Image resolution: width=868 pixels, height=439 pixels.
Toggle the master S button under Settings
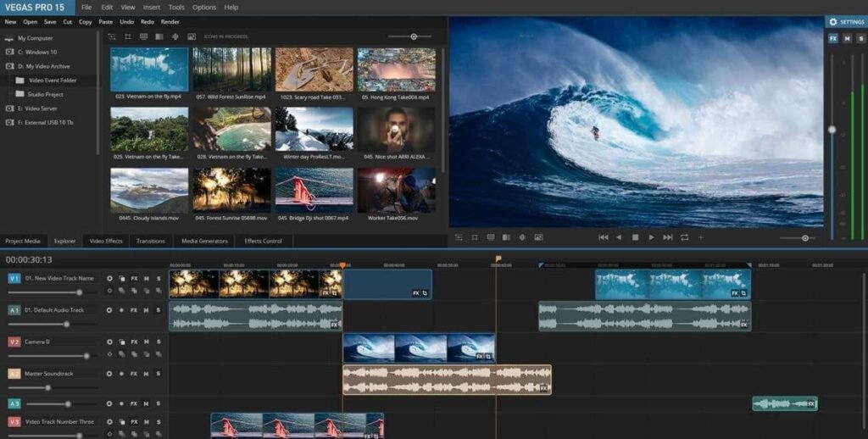click(861, 39)
